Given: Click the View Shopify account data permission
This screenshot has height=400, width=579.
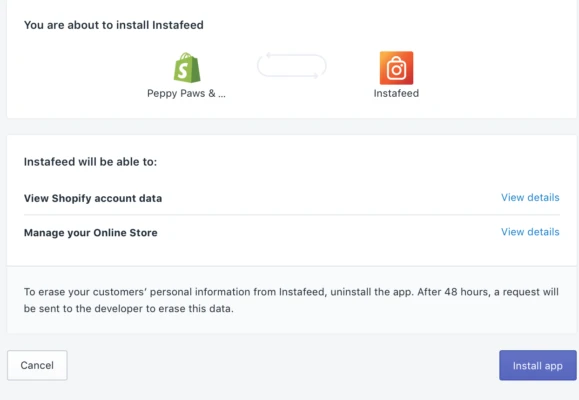Looking at the screenshot, I should 93,198.
